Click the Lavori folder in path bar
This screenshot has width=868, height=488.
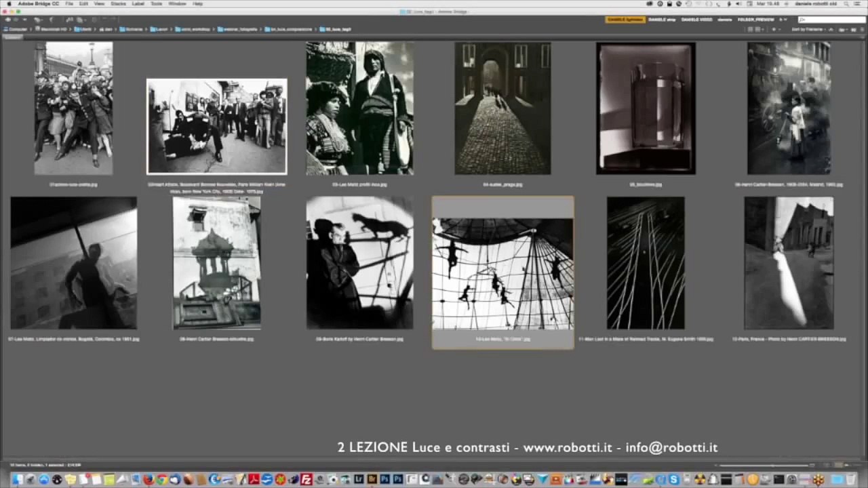[x=159, y=29]
